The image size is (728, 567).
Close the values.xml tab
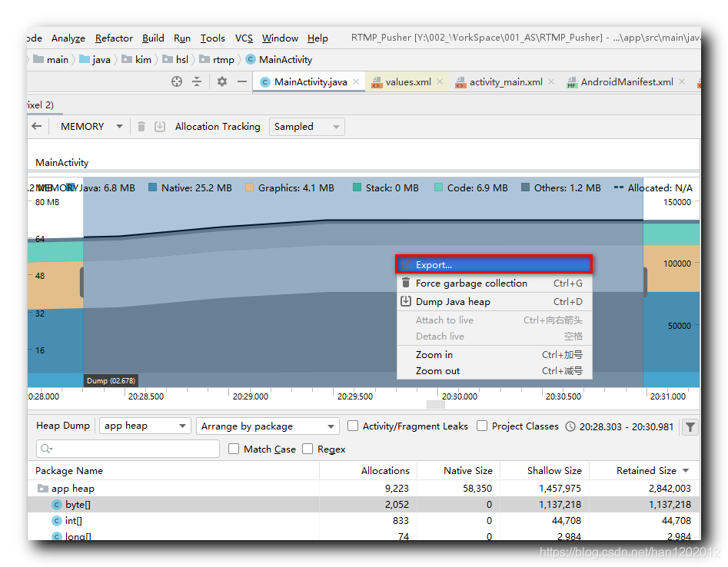[440, 81]
